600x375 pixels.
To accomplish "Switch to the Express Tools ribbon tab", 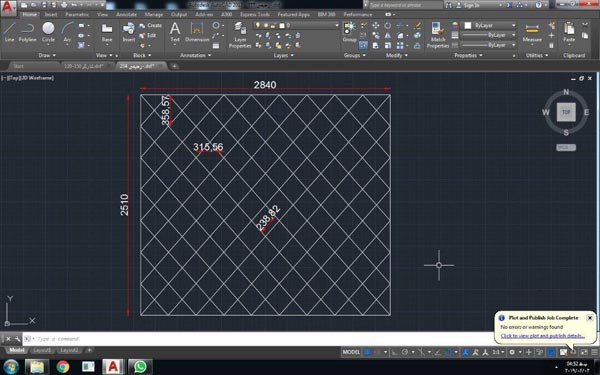I will [255, 15].
